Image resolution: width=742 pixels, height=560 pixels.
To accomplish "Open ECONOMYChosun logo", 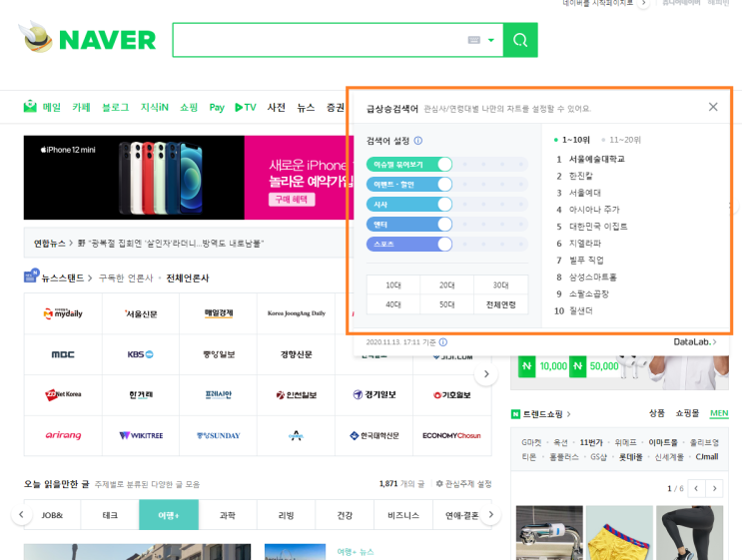I will (x=451, y=435).
